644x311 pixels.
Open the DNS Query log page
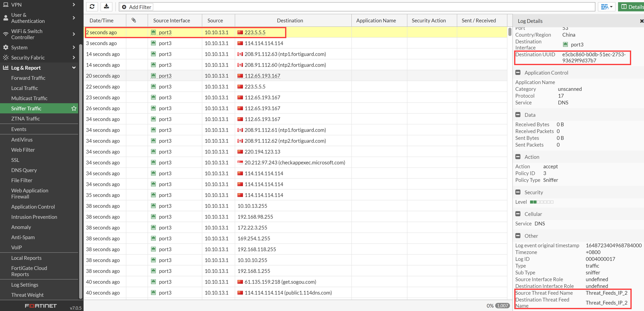24,170
